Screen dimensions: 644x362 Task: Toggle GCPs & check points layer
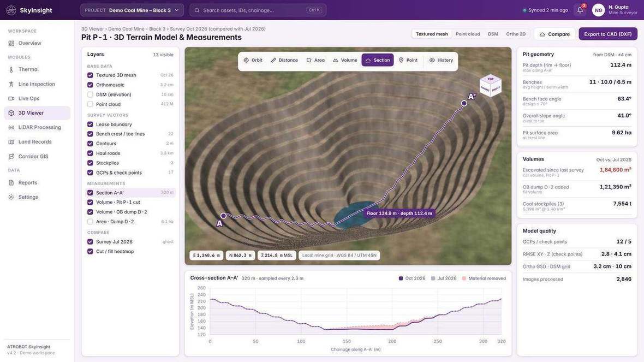coord(90,173)
